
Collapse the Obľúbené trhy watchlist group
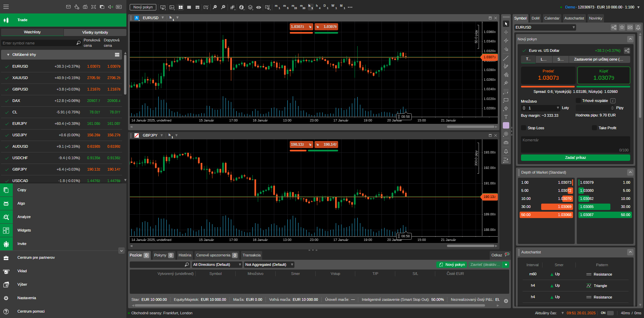click(8, 55)
